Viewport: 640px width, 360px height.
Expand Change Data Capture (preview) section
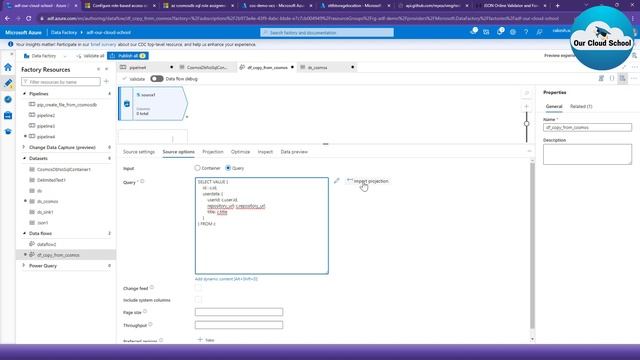(24, 147)
